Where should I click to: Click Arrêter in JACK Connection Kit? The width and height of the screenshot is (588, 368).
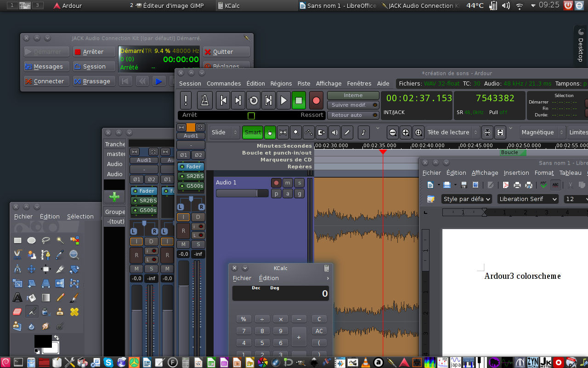click(94, 52)
